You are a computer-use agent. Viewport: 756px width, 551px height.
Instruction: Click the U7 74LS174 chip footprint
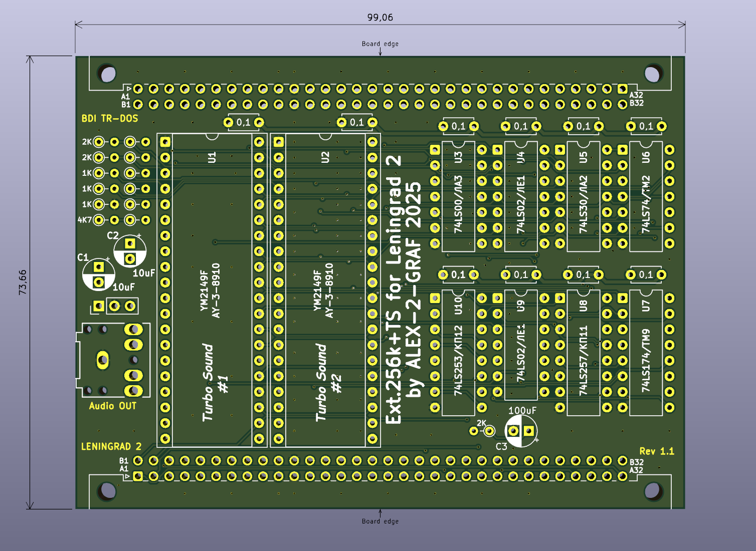coord(646,353)
